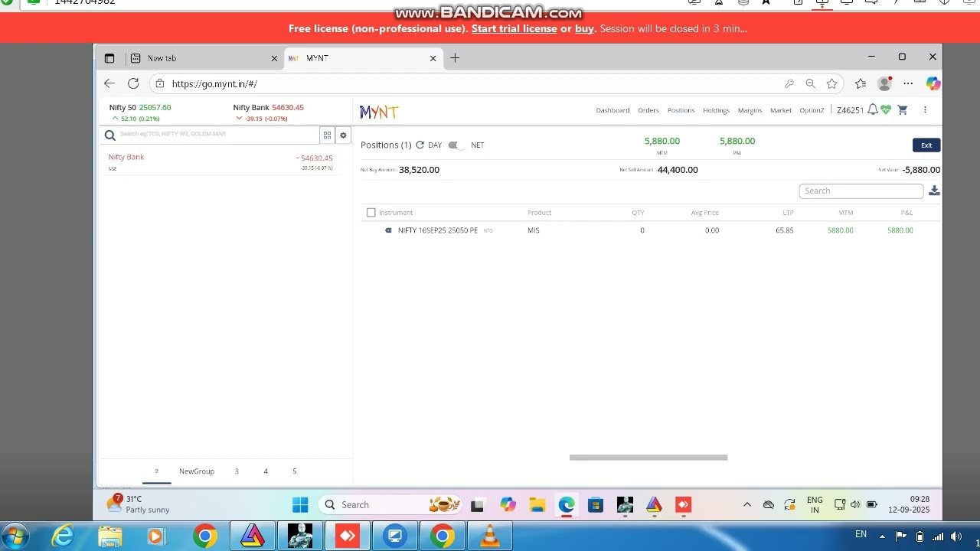Select Positions menu item
The height and width of the screenshot is (551, 980).
(681, 110)
